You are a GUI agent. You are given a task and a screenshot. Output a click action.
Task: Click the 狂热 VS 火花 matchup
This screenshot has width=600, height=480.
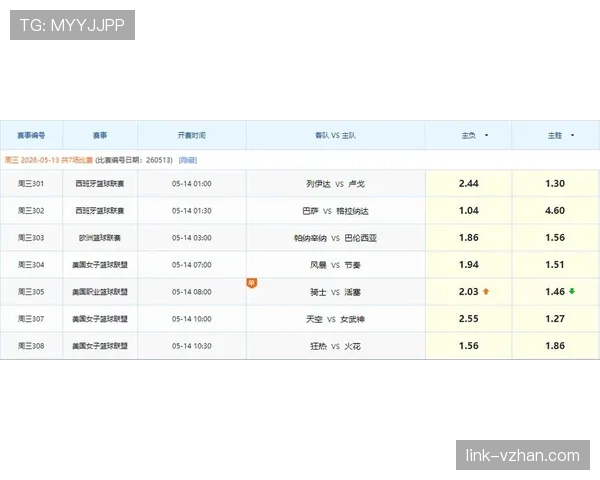[336, 346]
